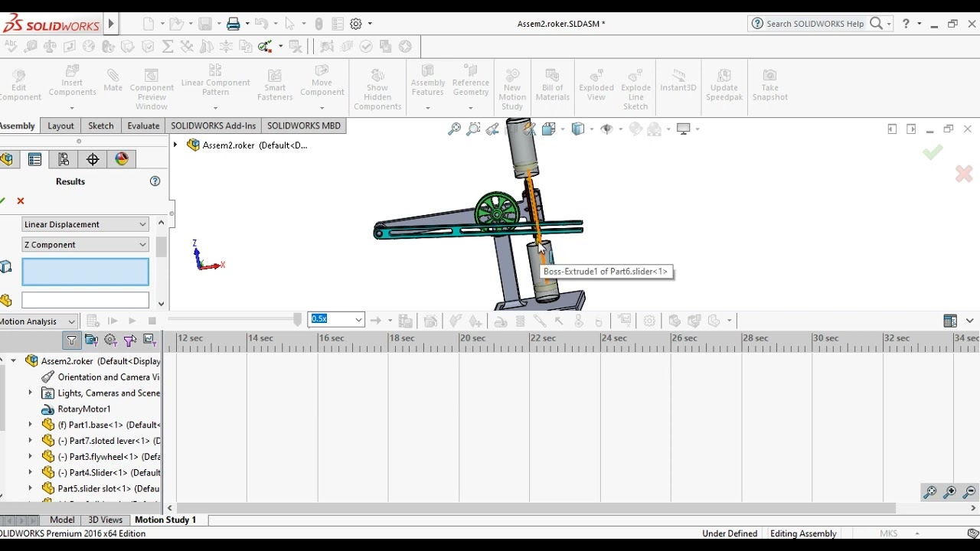The width and height of the screenshot is (980, 551).
Task: Click Display Style cube icon
Action: (578, 129)
